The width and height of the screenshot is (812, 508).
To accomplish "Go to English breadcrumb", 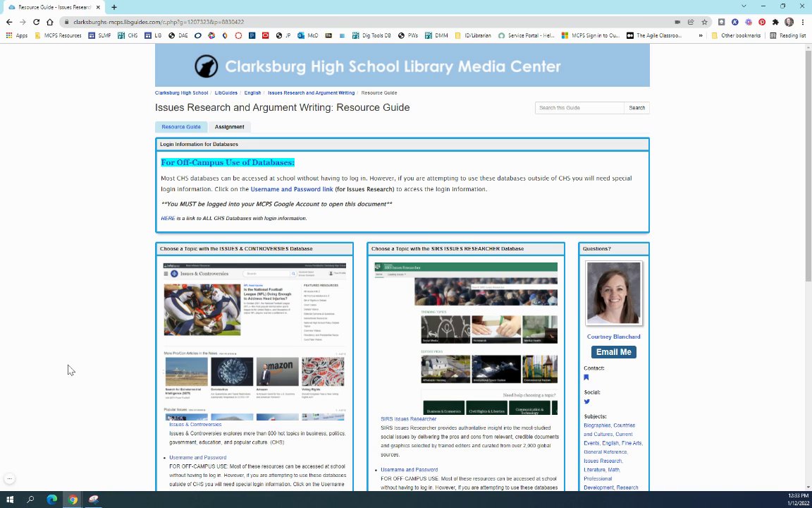I will tap(253, 93).
